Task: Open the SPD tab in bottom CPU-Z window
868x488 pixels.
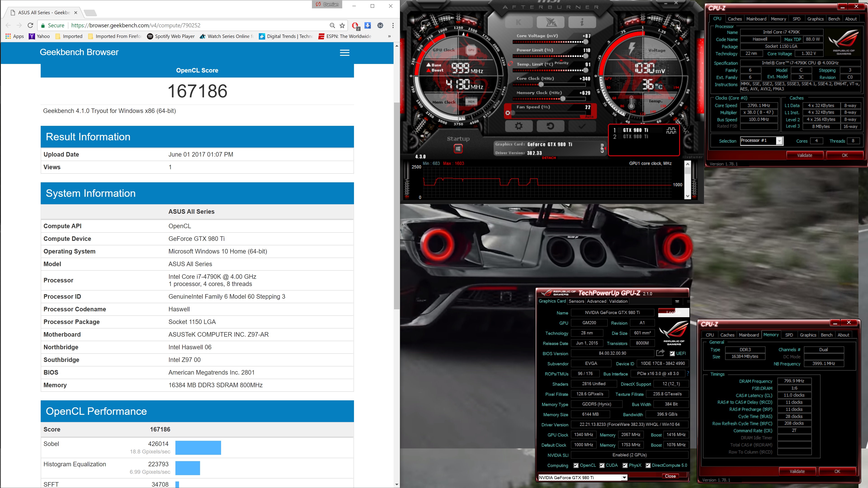Action: 789,335
